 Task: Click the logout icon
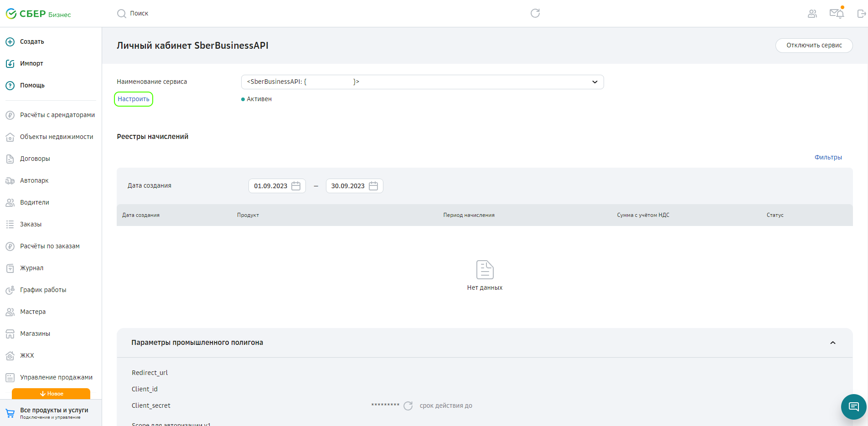coord(861,14)
